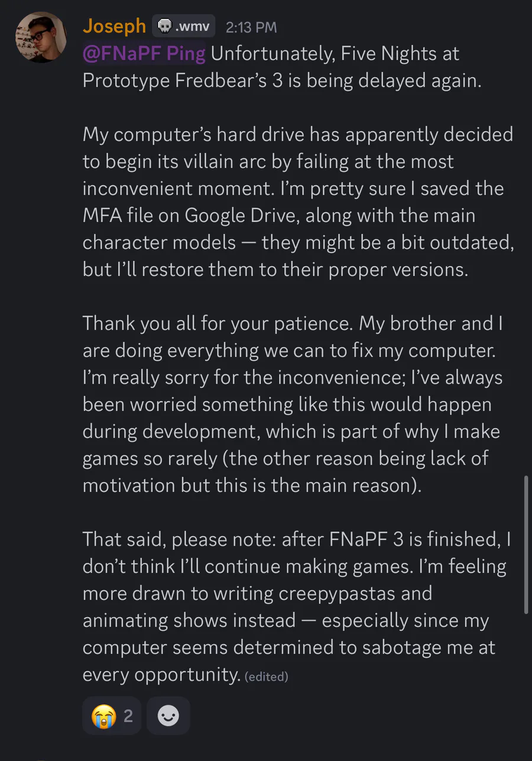Tap the 2:13 PM message timestamp
Viewport: 532px width, 761px height.
tap(251, 27)
